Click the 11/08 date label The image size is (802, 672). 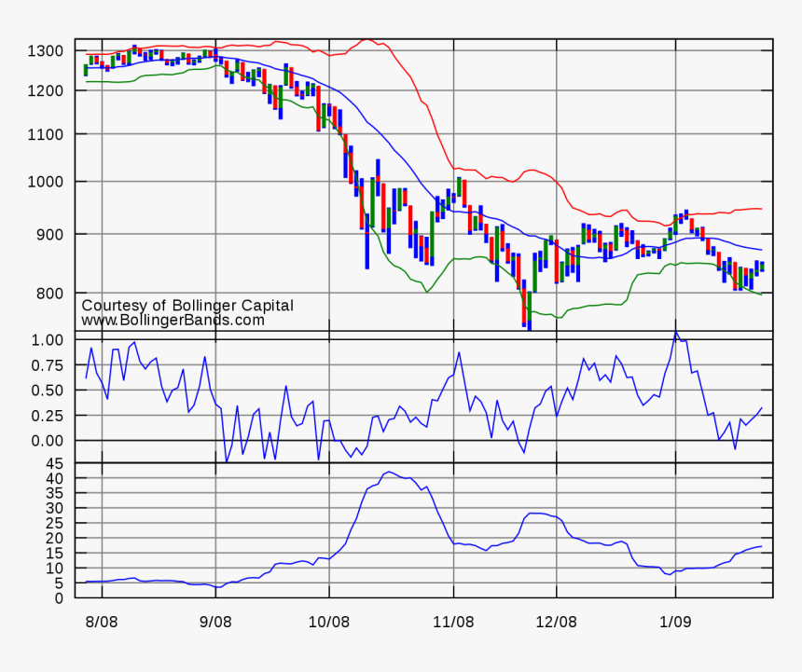coord(453,623)
